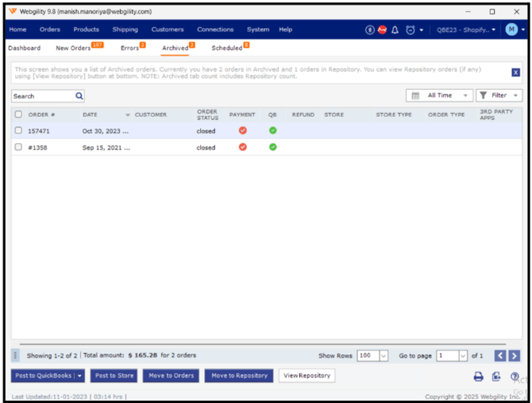Image resolution: width=532 pixels, height=403 pixels.
Task: Click the Move to Repository button
Action: [239, 375]
